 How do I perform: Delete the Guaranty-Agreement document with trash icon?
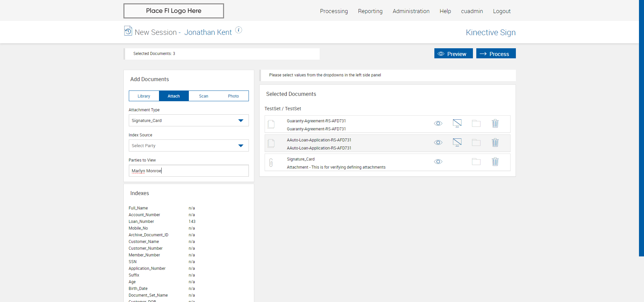pyautogui.click(x=495, y=124)
